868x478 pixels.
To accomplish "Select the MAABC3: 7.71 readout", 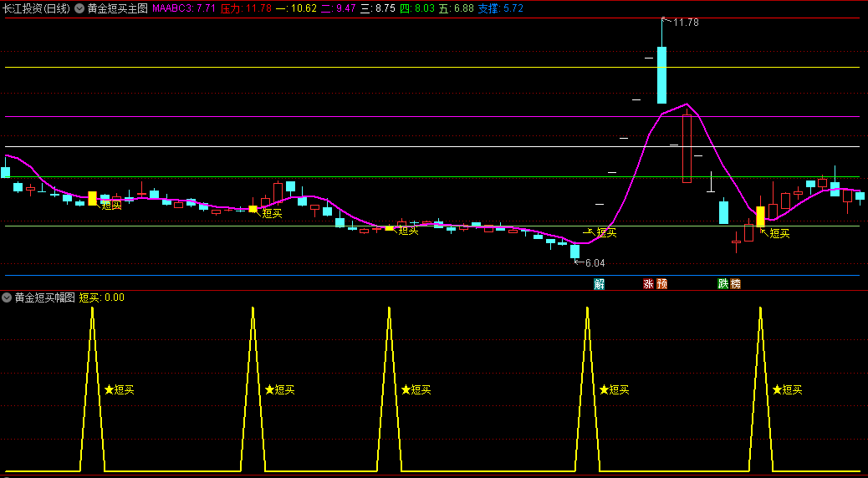I will pos(183,8).
